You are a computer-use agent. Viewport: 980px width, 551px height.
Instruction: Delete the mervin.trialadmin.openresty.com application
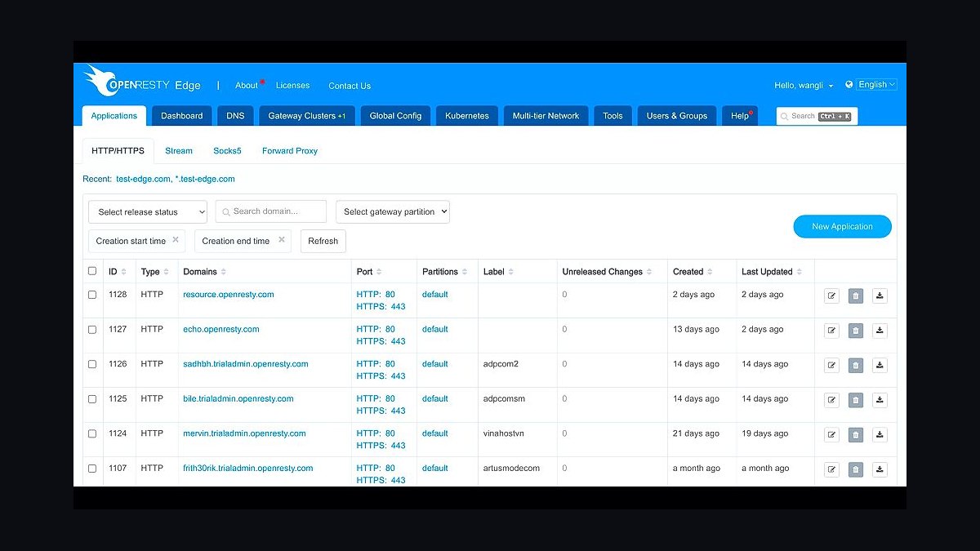click(856, 434)
